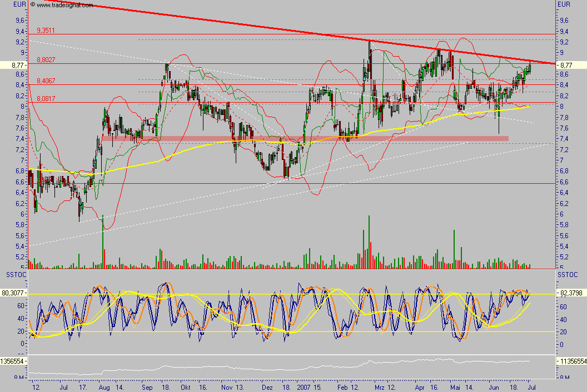Click the 80,3077 stochastic value tag

[13, 293]
